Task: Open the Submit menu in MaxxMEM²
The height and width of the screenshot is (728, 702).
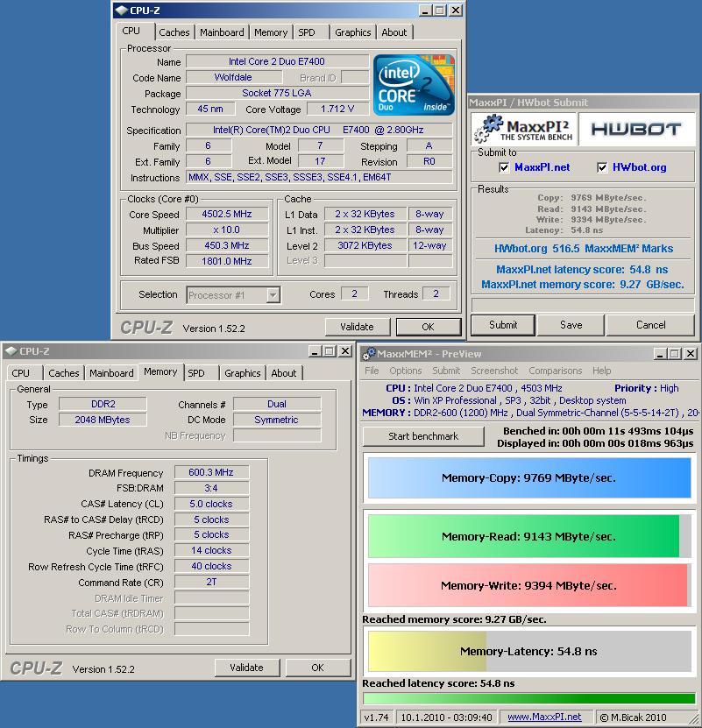Action: [x=446, y=371]
